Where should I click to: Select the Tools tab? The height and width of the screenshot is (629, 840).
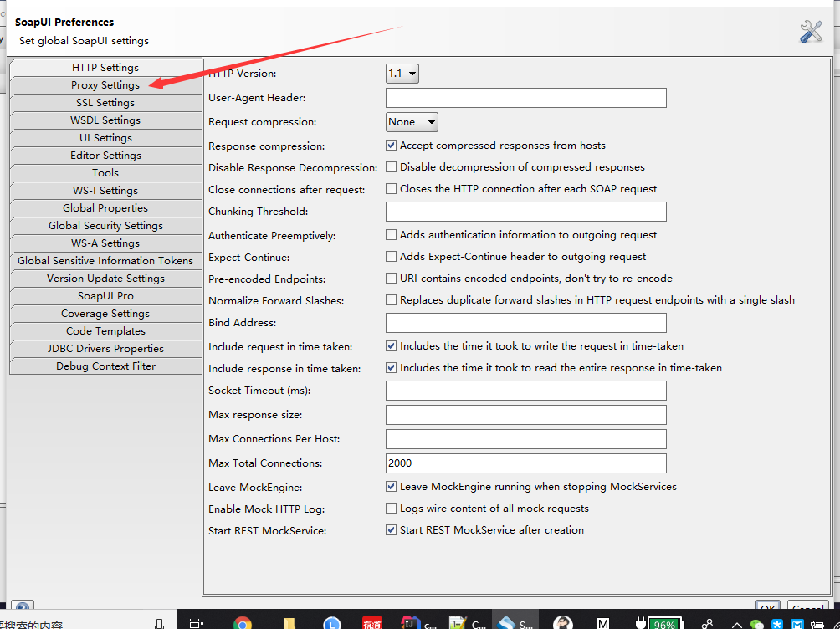pyautogui.click(x=105, y=173)
